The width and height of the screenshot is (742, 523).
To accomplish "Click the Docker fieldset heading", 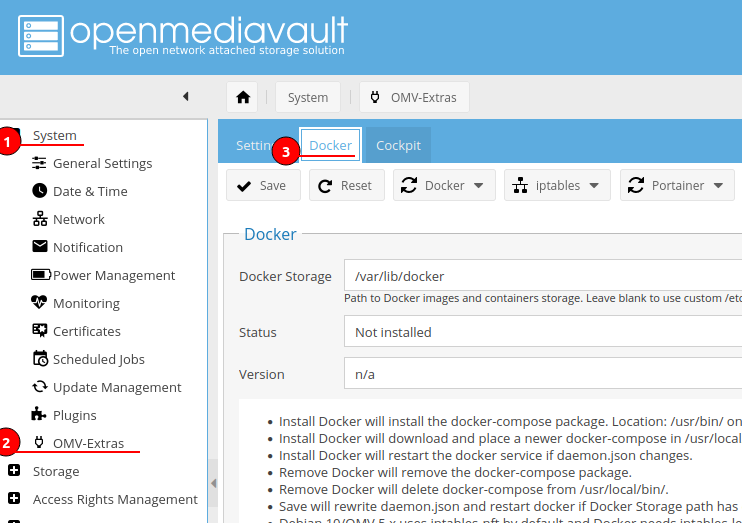I will pyautogui.click(x=270, y=234).
